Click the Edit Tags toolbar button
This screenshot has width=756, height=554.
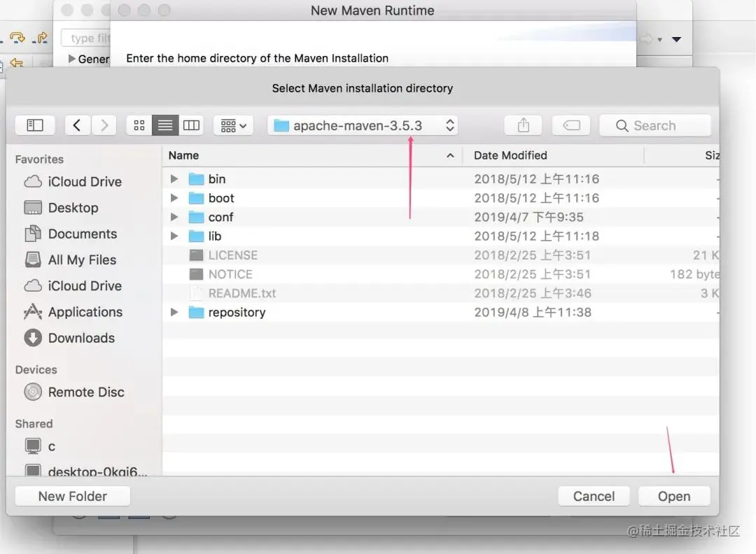pyautogui.click(x=571, y=126)
